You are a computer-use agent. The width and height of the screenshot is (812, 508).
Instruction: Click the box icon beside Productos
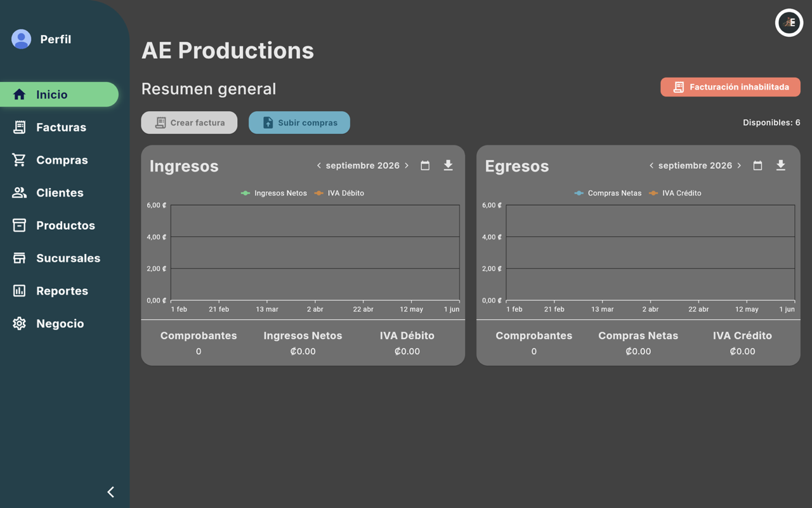click(x=19, y=225)
